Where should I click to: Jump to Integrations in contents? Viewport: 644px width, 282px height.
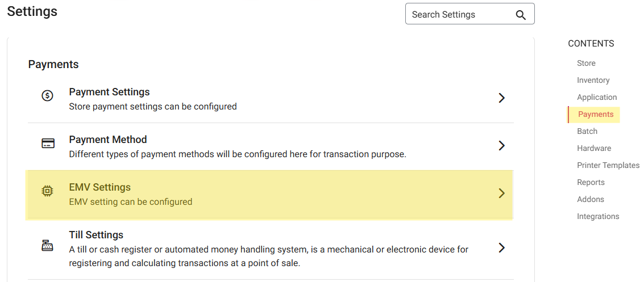(x=598, y=216)
